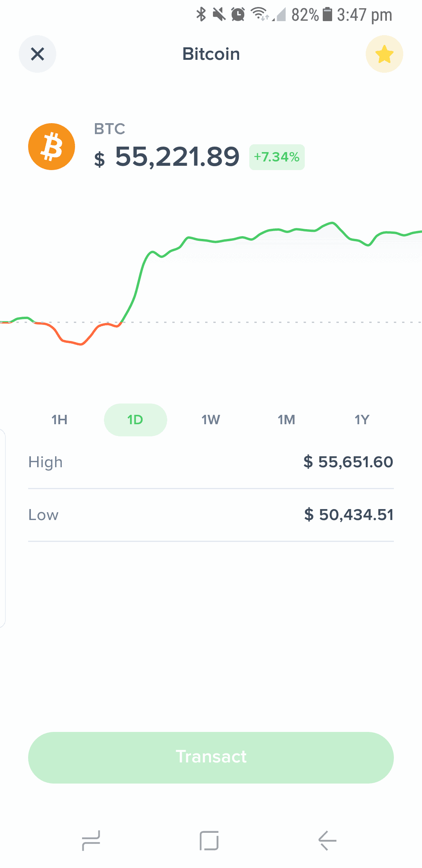Switch chart to 1M range

(x=286, y=420)
